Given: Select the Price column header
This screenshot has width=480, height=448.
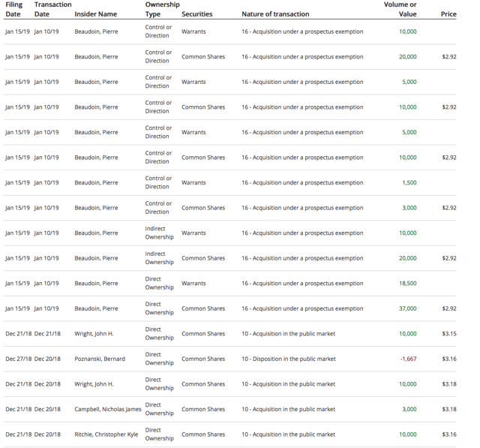Looking at the screenshot, I should click(x=448, y=14).
